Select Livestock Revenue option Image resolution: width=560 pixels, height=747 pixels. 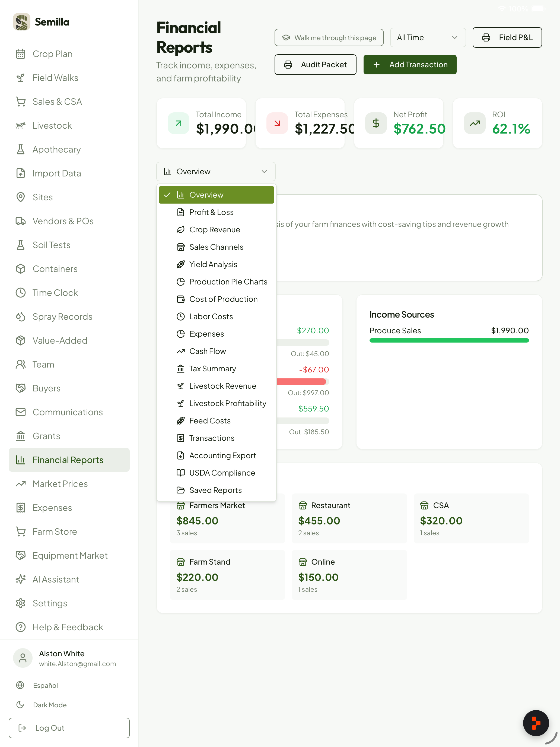[x=216, y=386]
